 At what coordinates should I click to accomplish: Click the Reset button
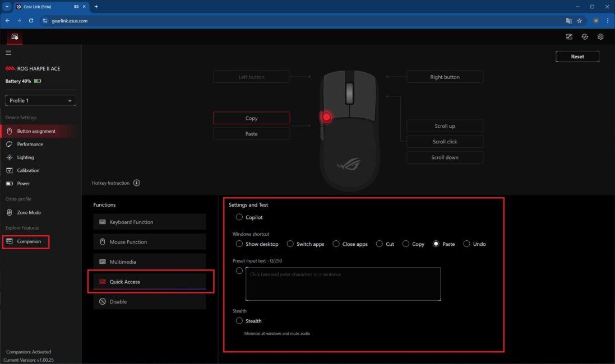(x=577, y=57)
